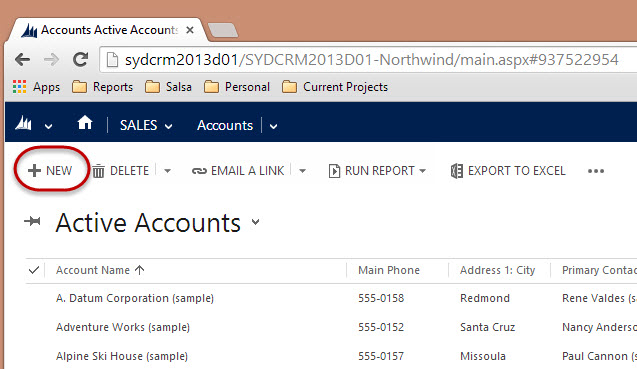
Task: Open a new browser tab
Action: coord(223,30)
